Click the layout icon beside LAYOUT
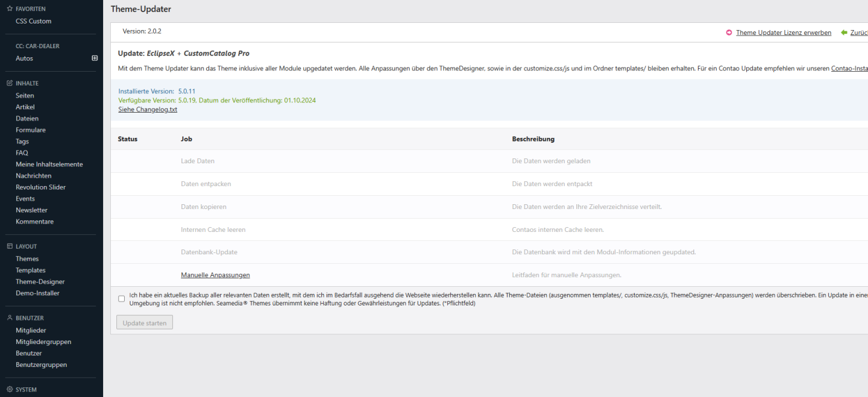This screenshot has width=868, height=397. pos(9,246)
